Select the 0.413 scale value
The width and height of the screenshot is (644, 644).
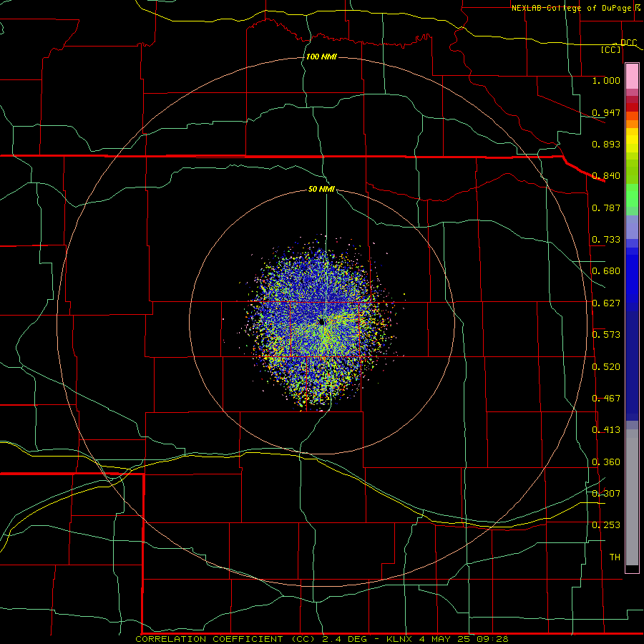606,430
